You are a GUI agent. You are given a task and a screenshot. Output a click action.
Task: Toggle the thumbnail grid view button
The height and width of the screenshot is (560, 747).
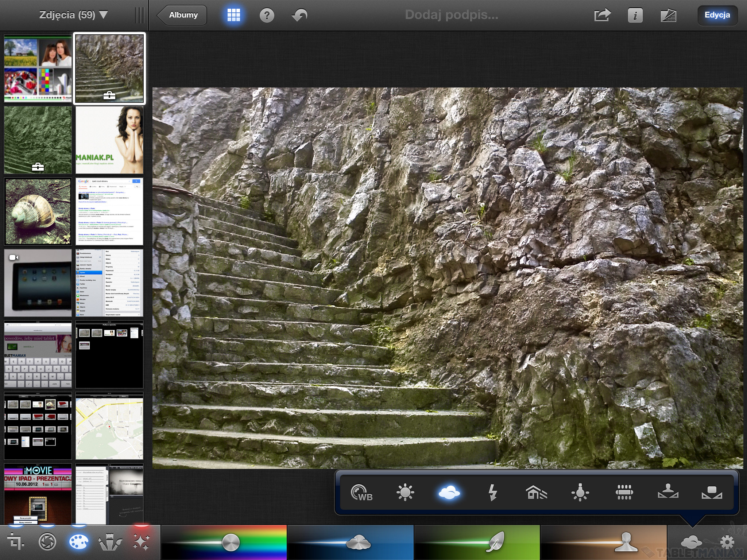[x=233, y=15]
